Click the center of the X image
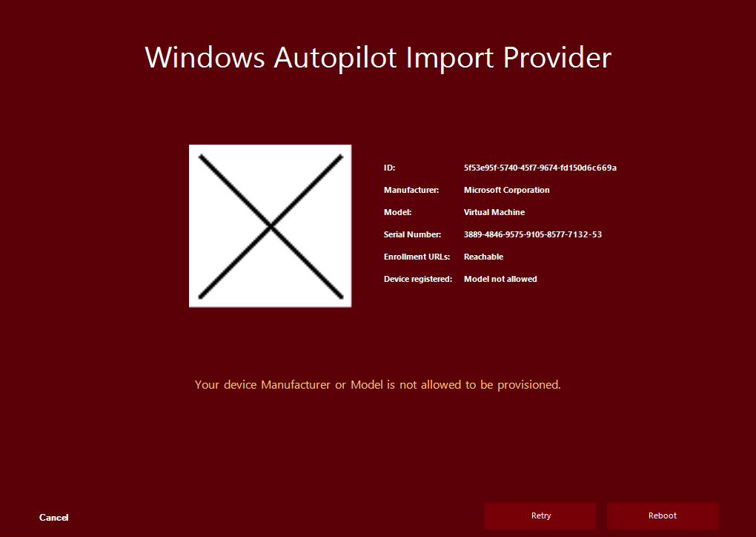The height and width of the screenshot is (537, 756). click(270, 225)
